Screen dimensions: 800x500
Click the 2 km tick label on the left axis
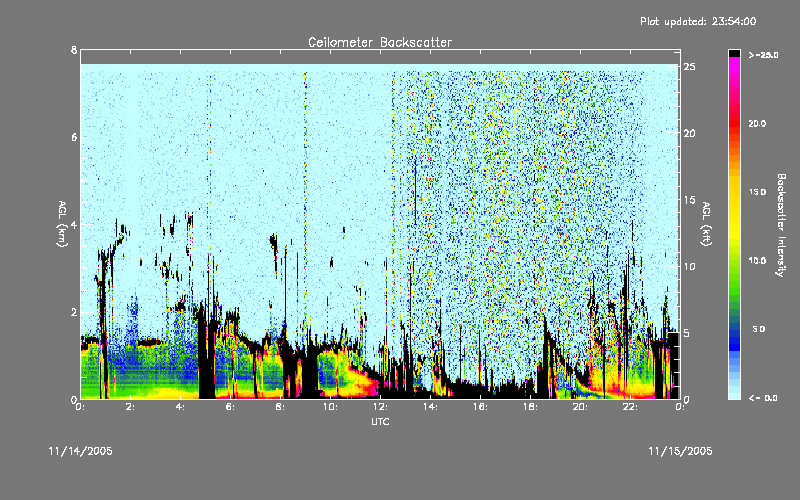74,312
